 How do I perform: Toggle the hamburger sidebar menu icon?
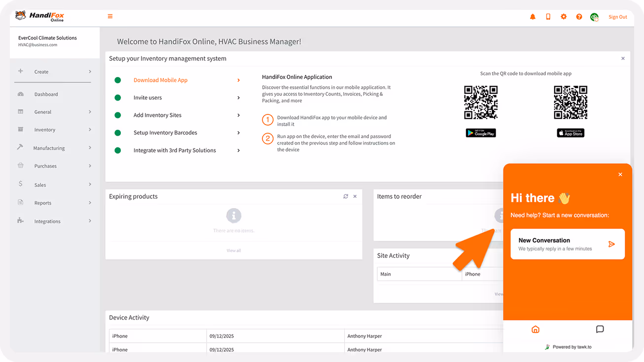coord(110,16)
